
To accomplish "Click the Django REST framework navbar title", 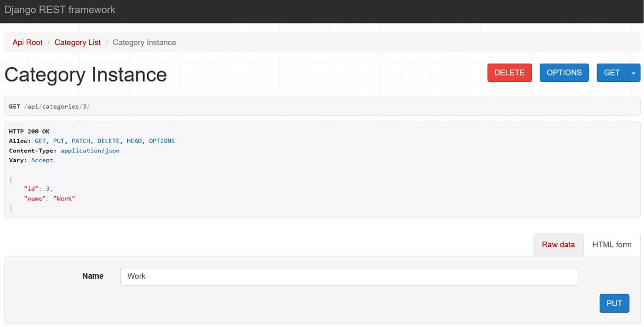I will [60, 9].
